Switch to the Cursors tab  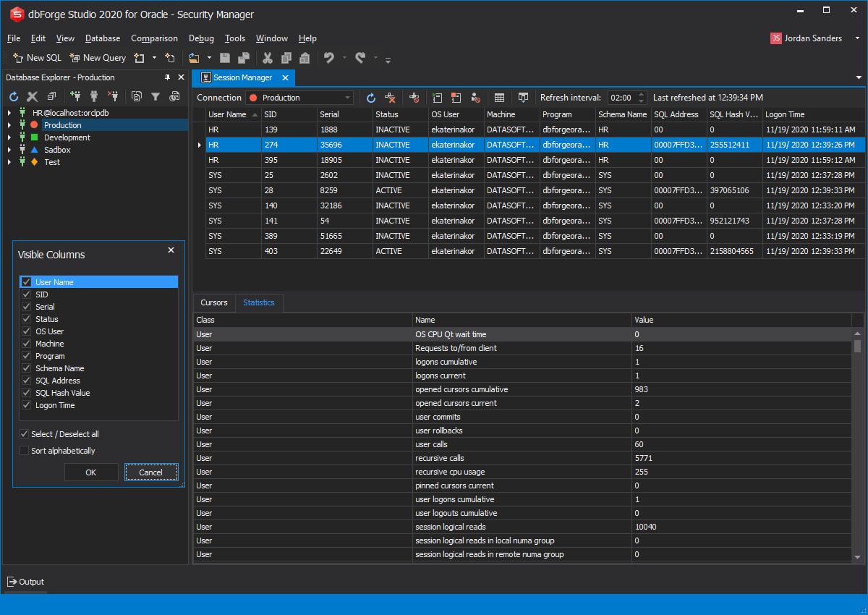point(214,302)
